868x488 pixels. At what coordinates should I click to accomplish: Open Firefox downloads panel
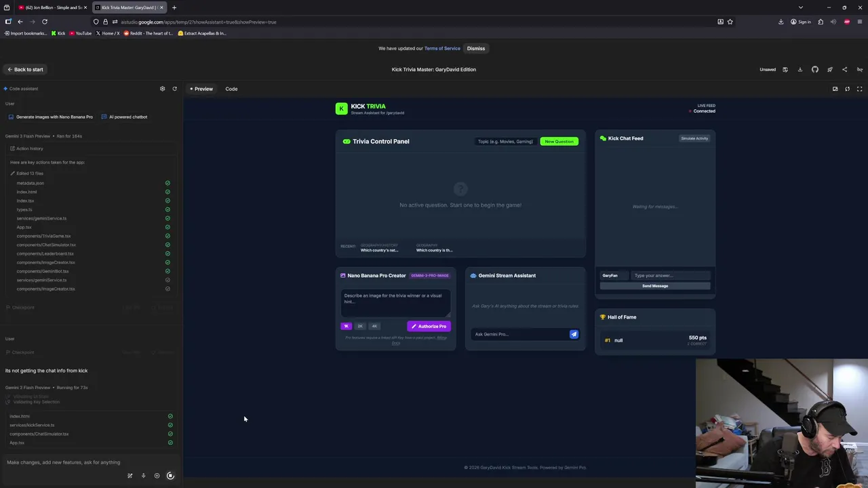(781, 22)
